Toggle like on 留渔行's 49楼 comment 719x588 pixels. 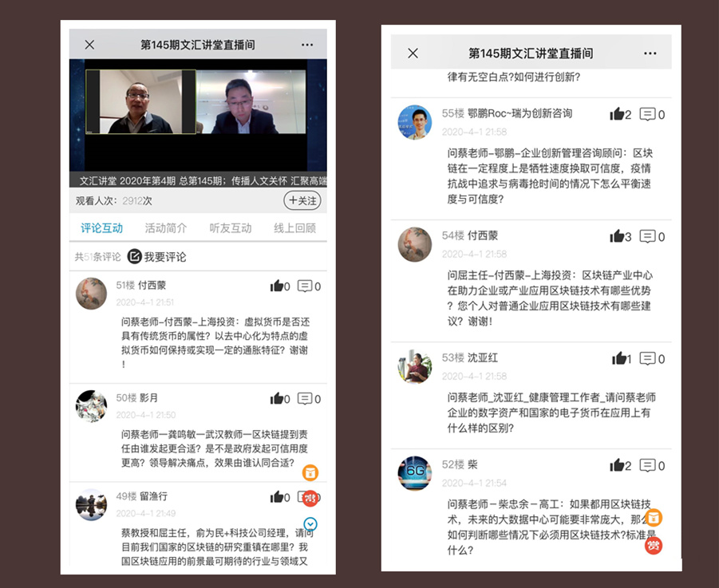279,496
